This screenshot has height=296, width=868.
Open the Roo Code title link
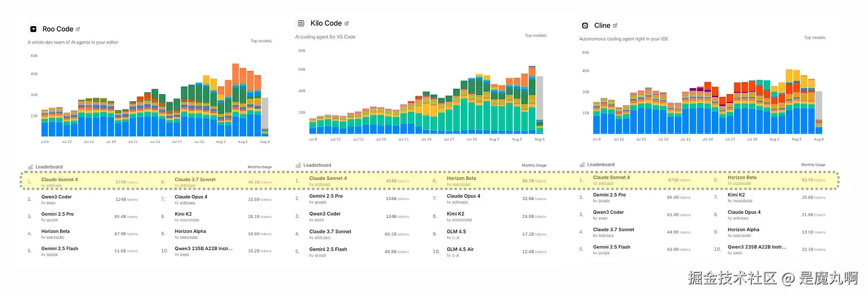pos(57,29)
